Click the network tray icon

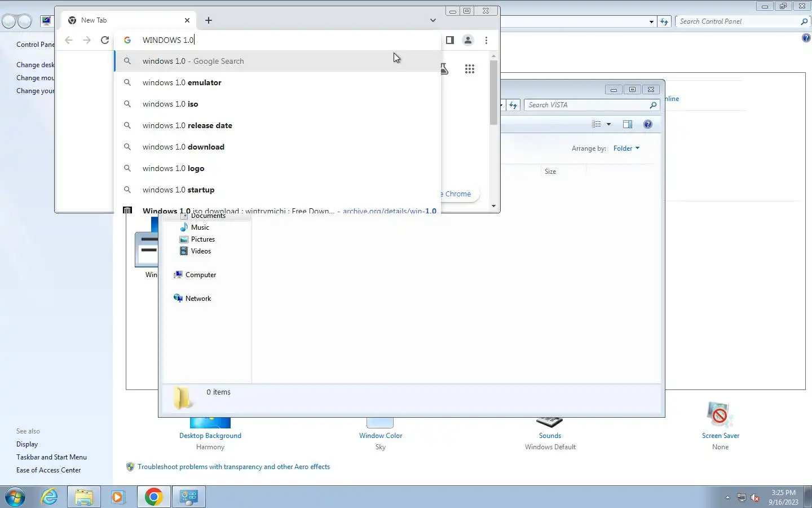tap(742, 498)
